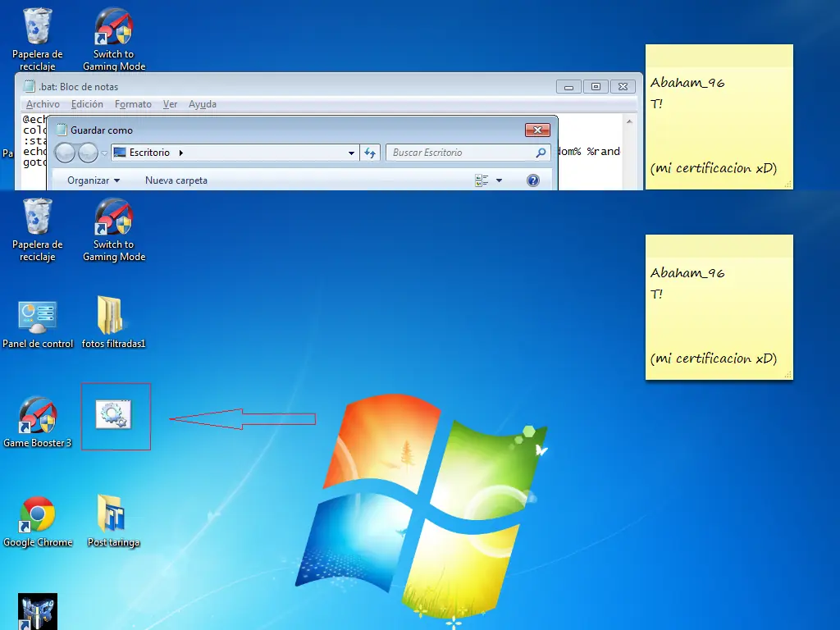Open help with the blue question mark icon

coord(533,180)
